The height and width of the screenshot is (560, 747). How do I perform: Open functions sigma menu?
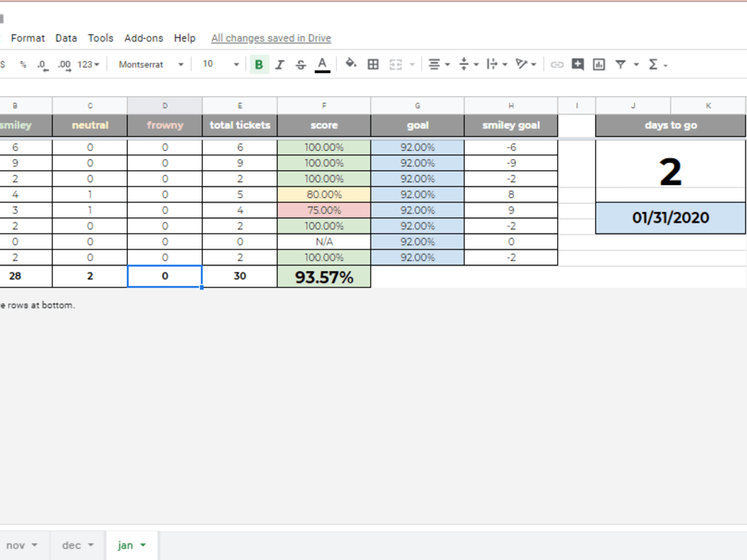657,64
